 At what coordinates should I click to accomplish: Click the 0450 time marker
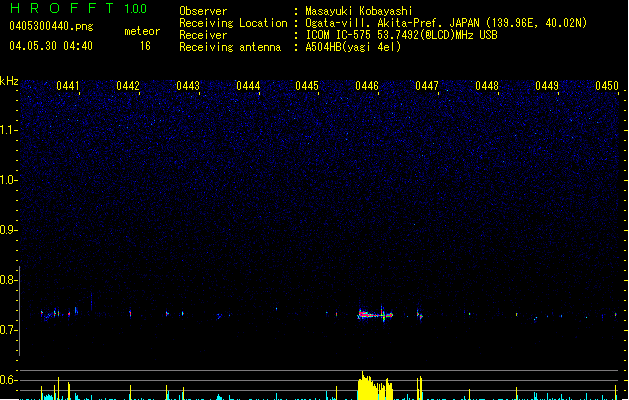tap(607, 86)
